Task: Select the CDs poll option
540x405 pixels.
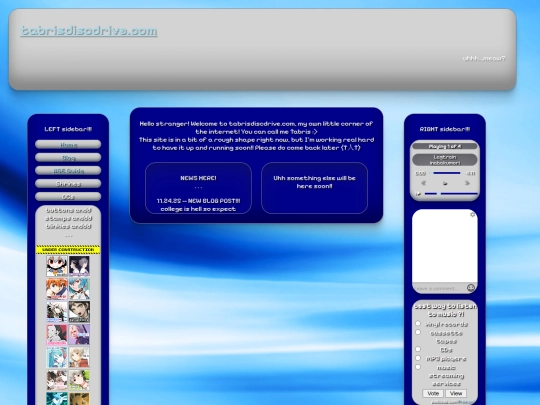Action: [418, 349]
